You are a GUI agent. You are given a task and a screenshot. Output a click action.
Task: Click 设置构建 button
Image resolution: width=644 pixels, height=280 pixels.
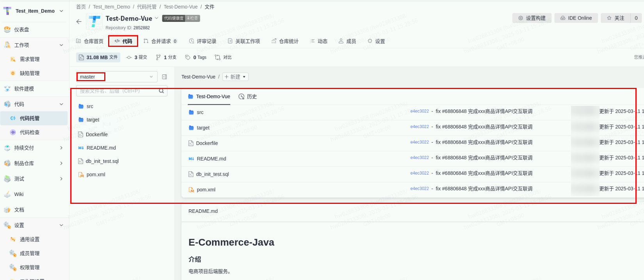point(532,18)
